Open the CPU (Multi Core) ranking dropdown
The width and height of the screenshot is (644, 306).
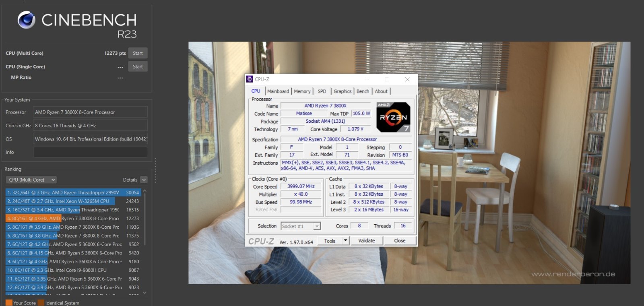point(31,180)
